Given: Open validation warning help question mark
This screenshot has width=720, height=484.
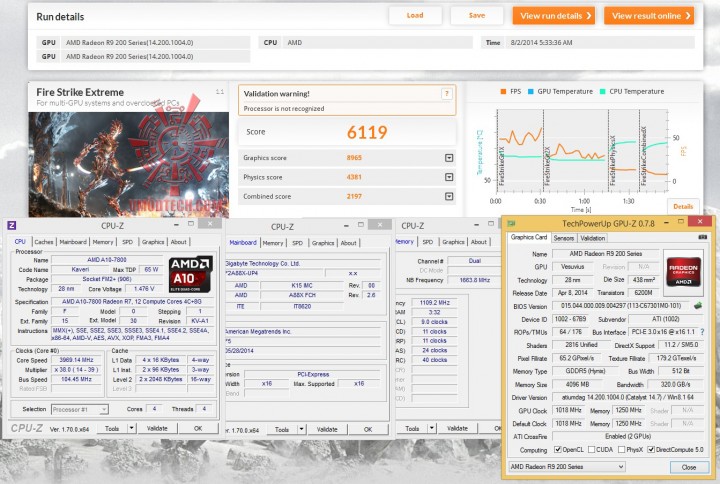Looking at the screenshot, I should [446, 94].
